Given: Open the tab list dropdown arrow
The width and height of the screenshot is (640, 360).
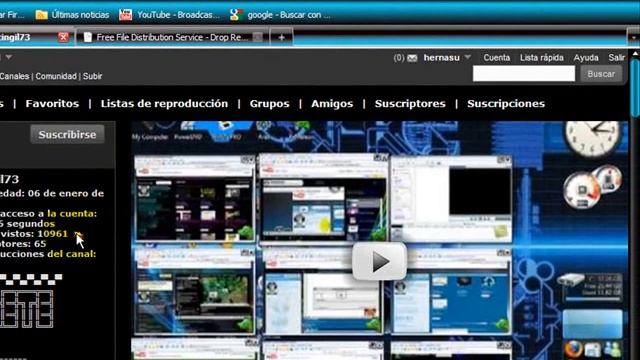Looking at the screenshot, I should [633, 37].
